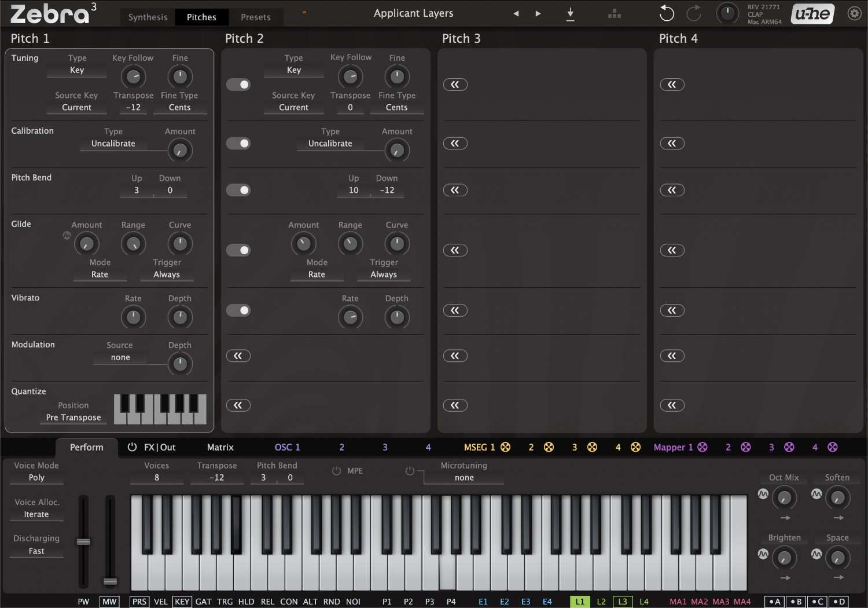868x608 pixels.
Task: Remove MSEG 1 using its delete icon
Action: [x=506, y=447]
